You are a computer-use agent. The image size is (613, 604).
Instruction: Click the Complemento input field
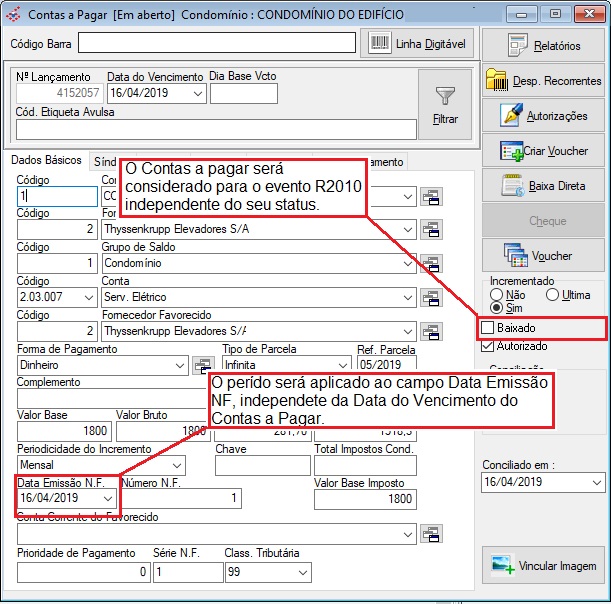111,398
